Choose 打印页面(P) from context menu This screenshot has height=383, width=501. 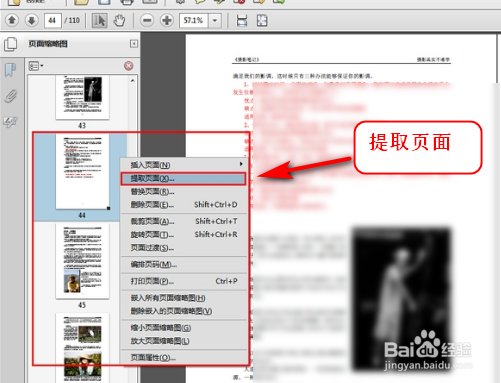(184, 281)
